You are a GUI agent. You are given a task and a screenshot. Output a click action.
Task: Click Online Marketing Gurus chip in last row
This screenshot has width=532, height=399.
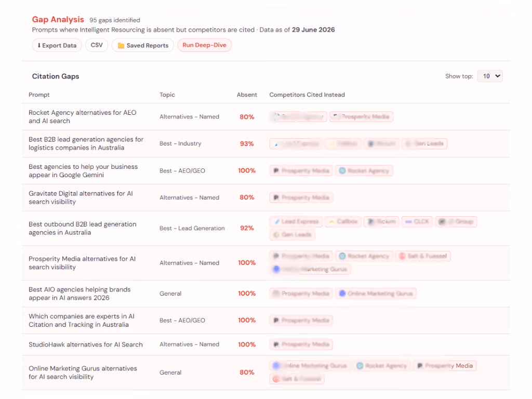pos(310,366)
